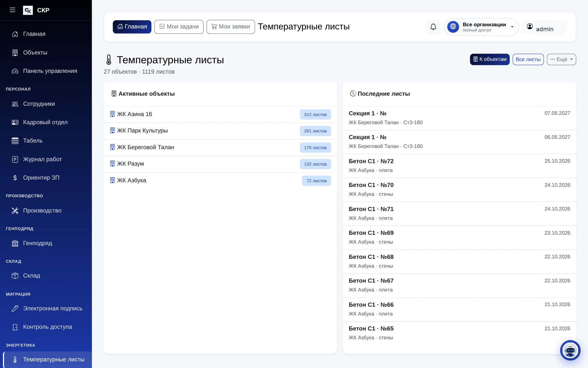Click the К объектам button

(x=490, y=59)
